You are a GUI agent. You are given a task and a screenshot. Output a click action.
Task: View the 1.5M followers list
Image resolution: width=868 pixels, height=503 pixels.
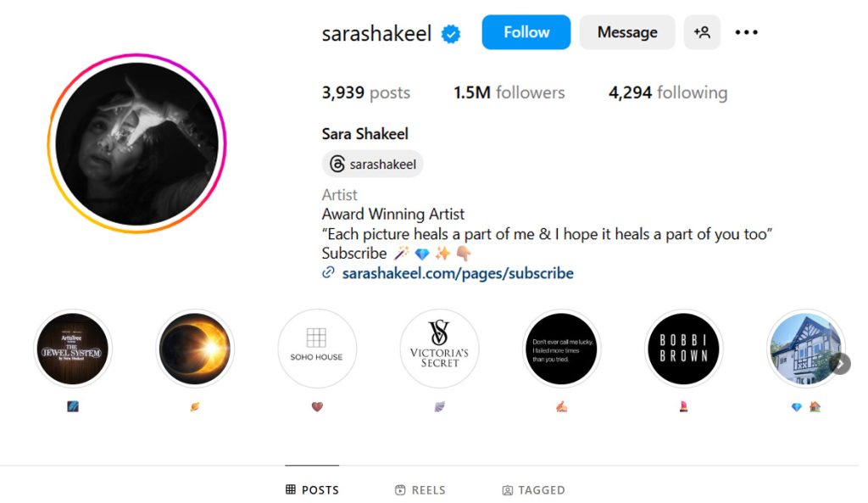click(x=509, y=92)
